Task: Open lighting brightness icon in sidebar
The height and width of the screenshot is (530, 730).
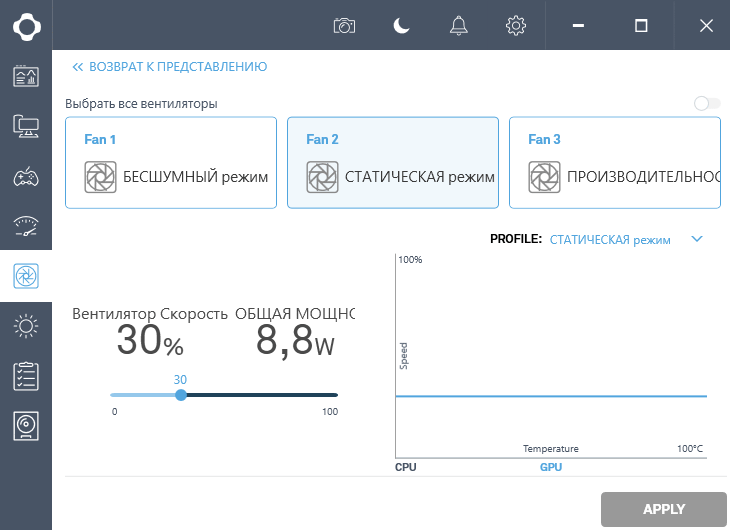Action: 26,325
